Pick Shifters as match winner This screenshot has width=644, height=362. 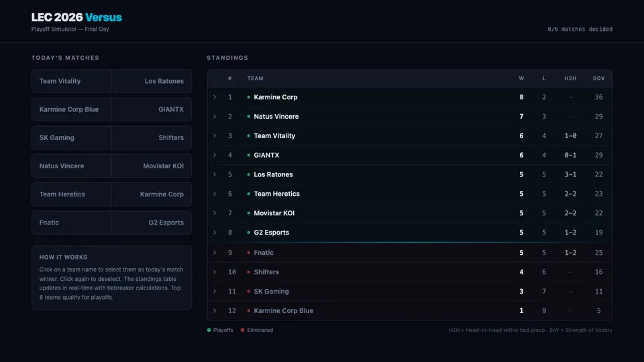pyautogui.click(x=152, y=138)
